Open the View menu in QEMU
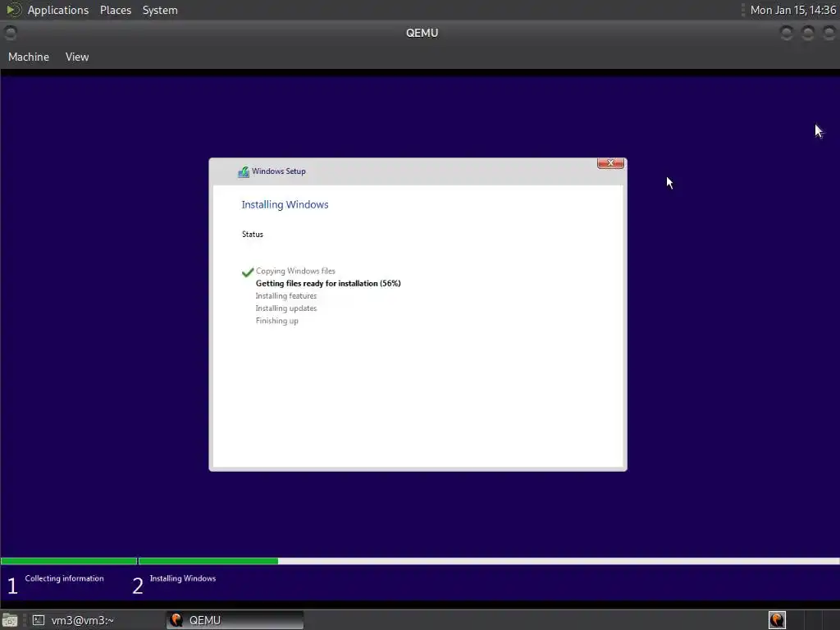 [77, 57]
